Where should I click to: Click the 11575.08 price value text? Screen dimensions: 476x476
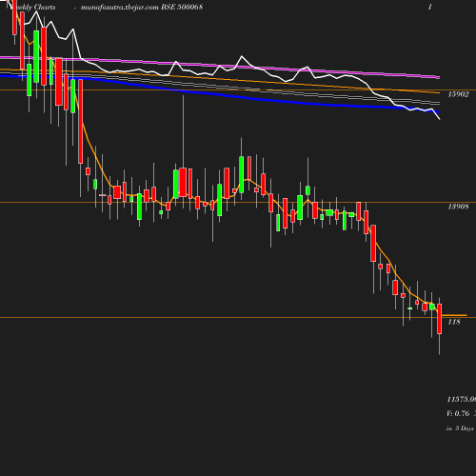tap(462, 399)
